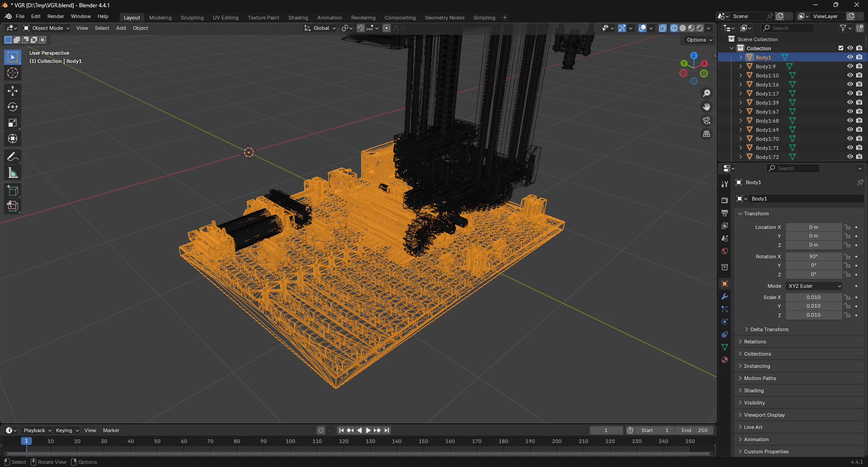The width and height of the screenshot is (868, 467).
Task: Switch to camera view using viewport gizmo
Action: 706,120
